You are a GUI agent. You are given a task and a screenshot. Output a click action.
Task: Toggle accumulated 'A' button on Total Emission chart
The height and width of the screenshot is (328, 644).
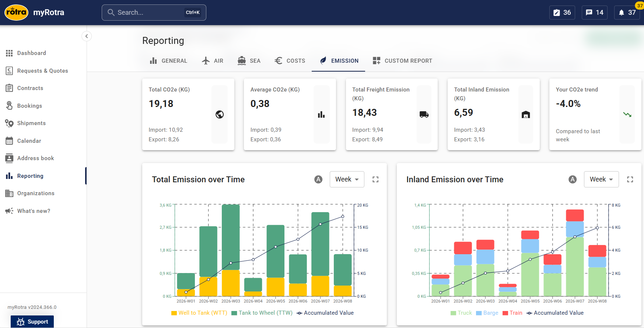point(318,179)
